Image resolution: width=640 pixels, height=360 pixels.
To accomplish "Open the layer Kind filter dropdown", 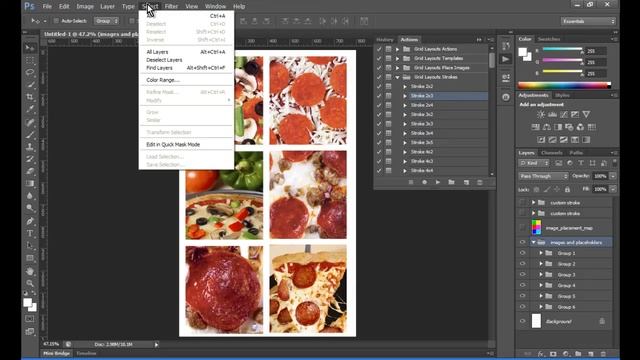I will pyautogui.click(x=534, y=163).
